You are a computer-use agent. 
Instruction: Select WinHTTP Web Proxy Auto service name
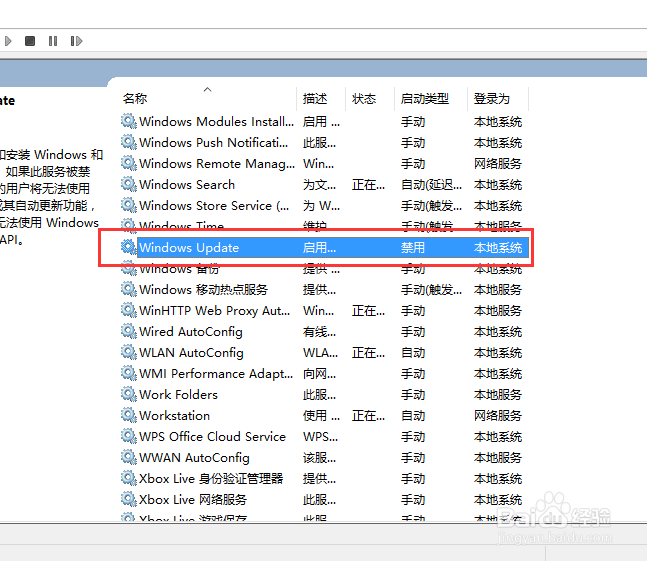click(215, 311)
